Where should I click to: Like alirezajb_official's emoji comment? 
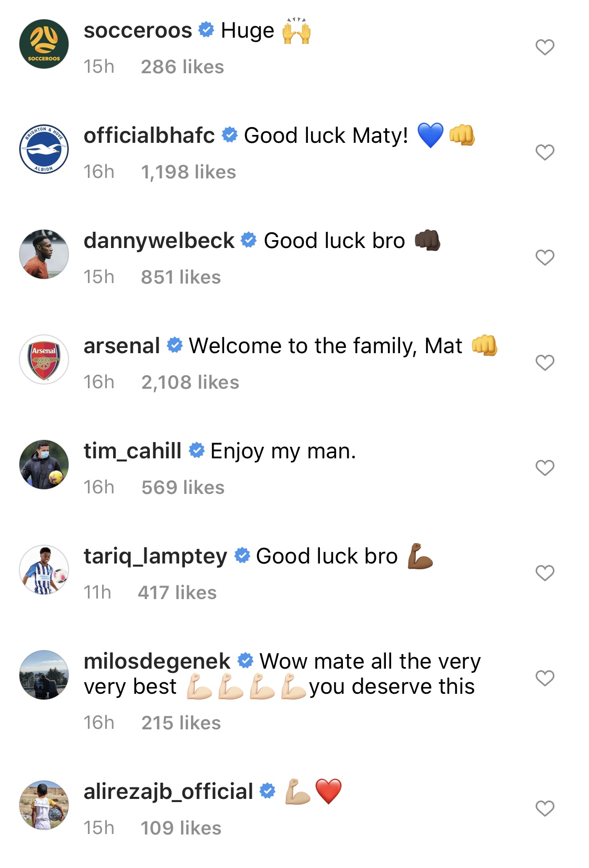click(x=544, y=809)
